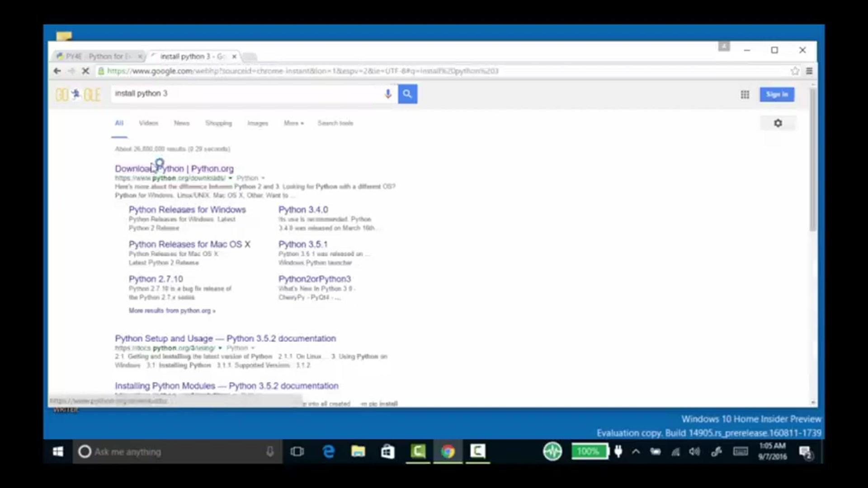Open Python Releases for Windows link
This screenshot has width=868, height=488.
coord(187,210)
